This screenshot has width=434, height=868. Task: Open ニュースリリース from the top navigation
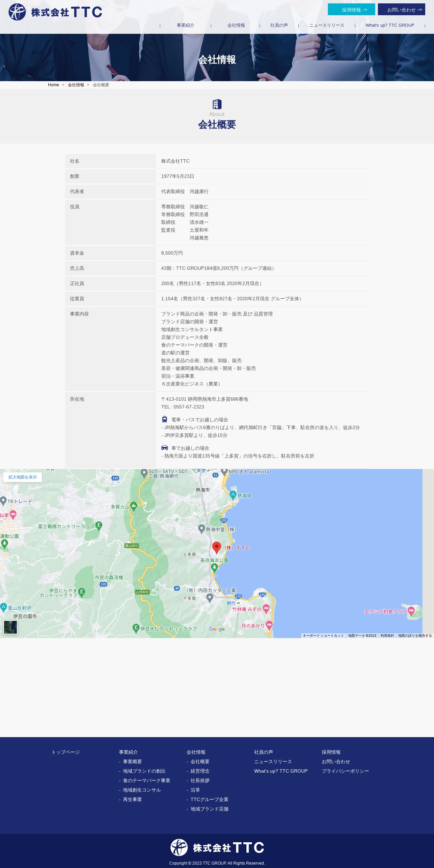(x=327, y=25)
